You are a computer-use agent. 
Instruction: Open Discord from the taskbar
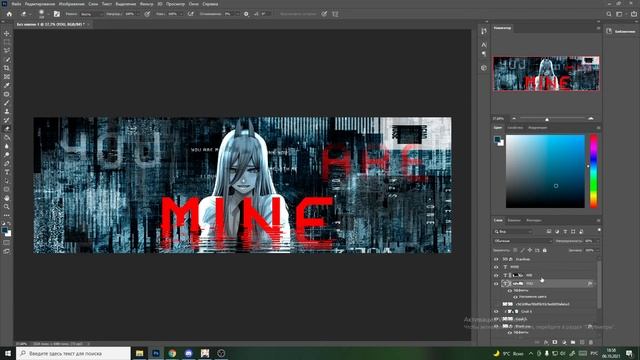tap(189, 353)
